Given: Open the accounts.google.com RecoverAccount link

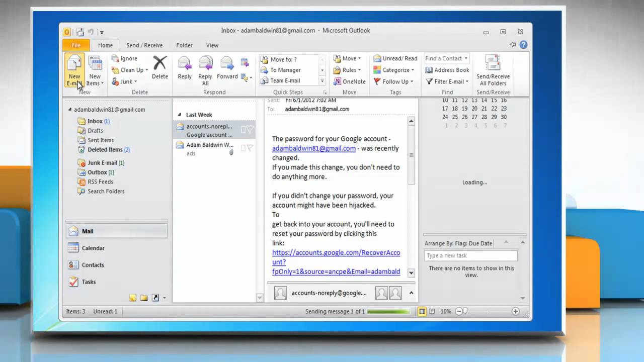Looking at the screenshot, I should tap(336, 262).
